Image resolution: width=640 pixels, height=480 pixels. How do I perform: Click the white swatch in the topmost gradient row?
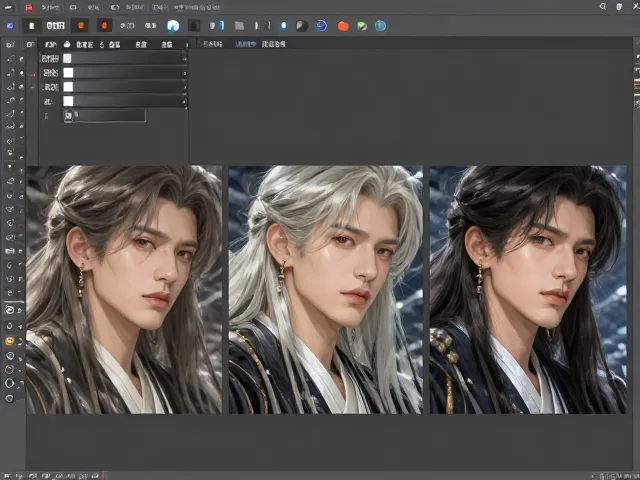[x=67, y=58]
